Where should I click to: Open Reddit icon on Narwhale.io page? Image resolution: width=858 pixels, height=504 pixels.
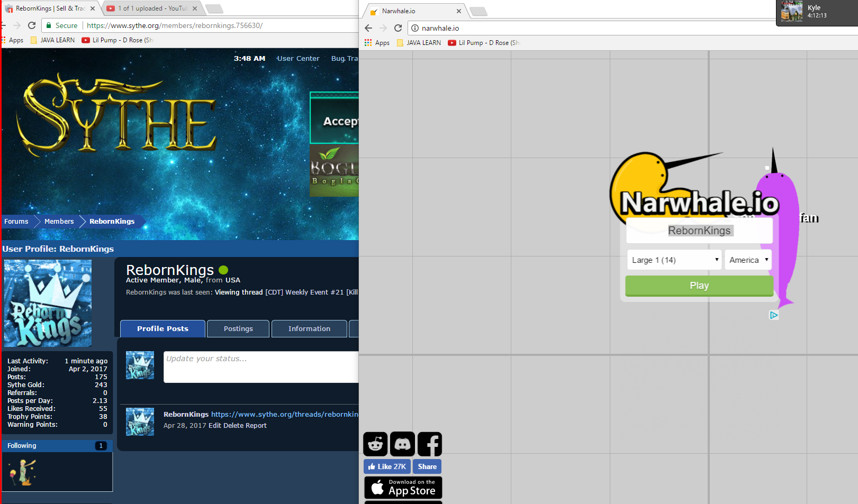[x=375, y=444]
